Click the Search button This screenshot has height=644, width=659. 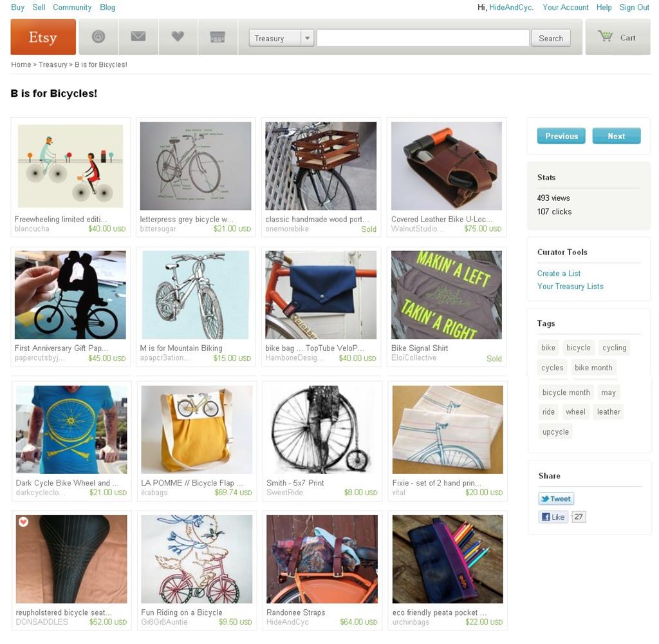(x=551, y=38)
